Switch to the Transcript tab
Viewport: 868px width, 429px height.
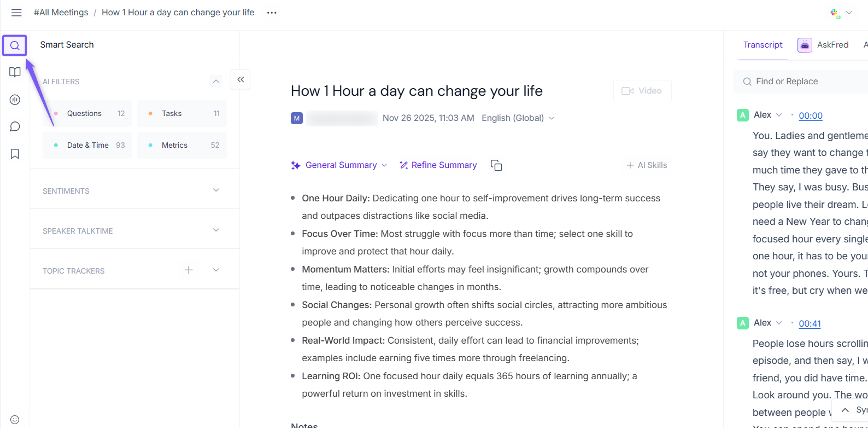[763, 45]
